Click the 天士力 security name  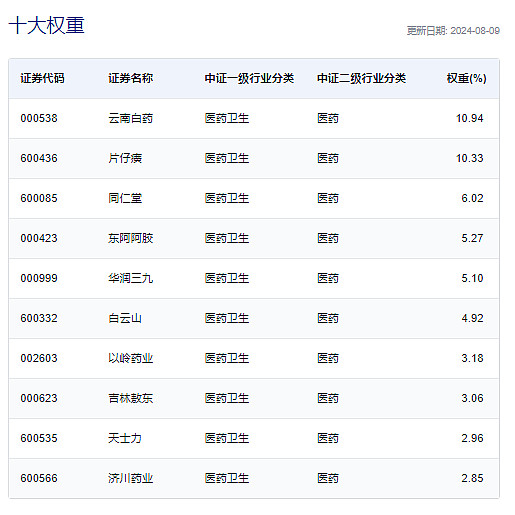click(125, 438)
